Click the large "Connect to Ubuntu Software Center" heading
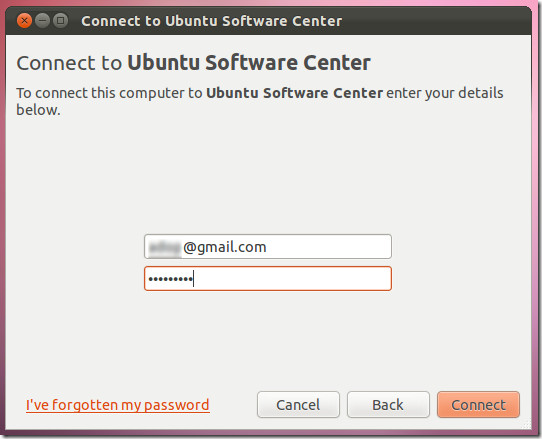Viewport: 542px width, 439px height. coord(193,63)
